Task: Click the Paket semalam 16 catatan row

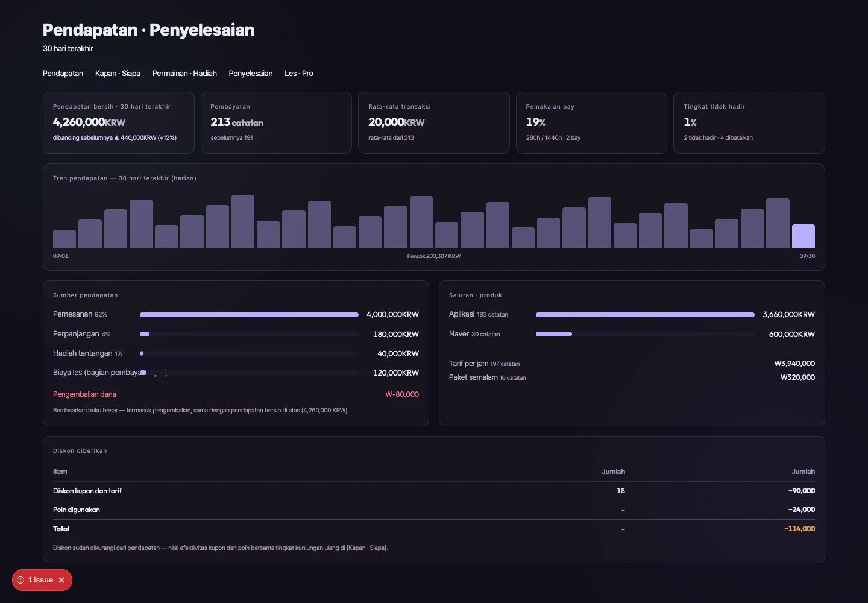Action: [x=632, y=377]
